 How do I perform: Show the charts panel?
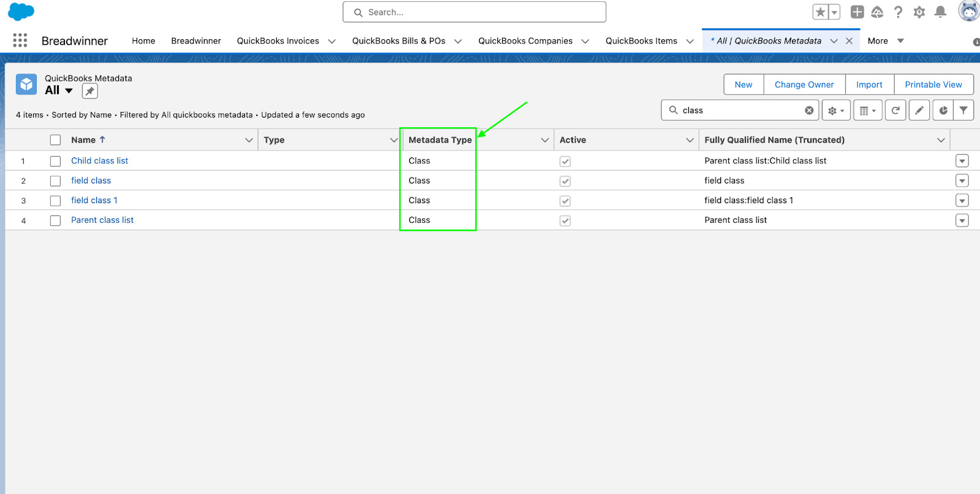pyautogui.click(x=943, y=110)
